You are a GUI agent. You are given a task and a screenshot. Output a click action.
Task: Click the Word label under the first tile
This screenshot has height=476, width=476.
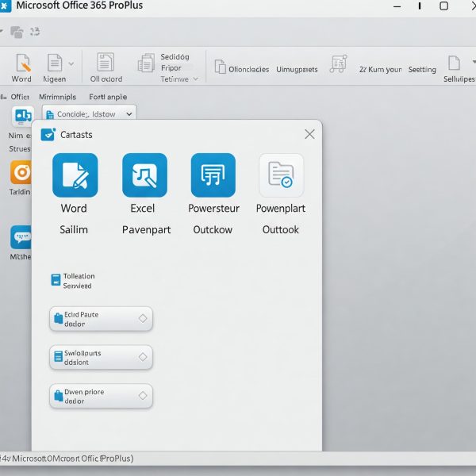74,208
